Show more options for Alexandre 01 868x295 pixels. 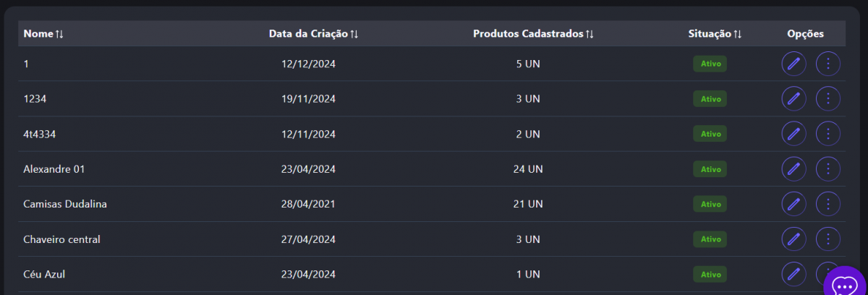pyautogui.click(x=827, y=168)
